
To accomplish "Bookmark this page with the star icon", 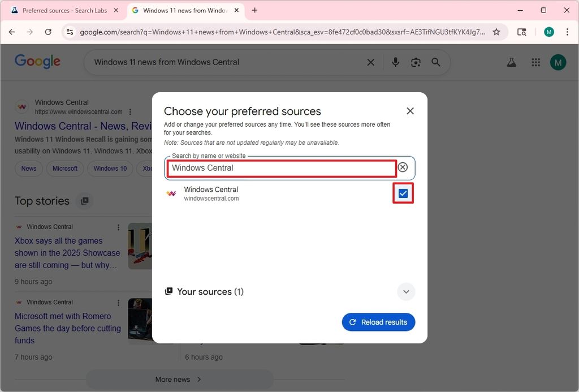I will click(496, 32).
